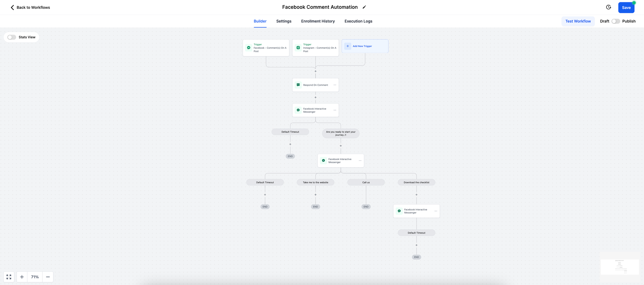644x285 pixels.
Task: Click the Respond On Comment chat icon
Action: click(x=298, y=85)
